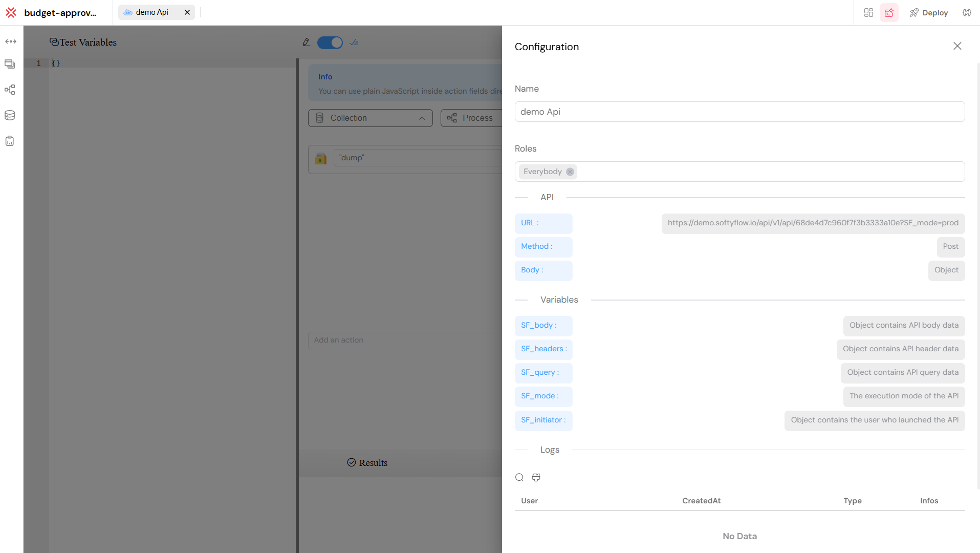Click the Deploy button

(x=929, y=12)
